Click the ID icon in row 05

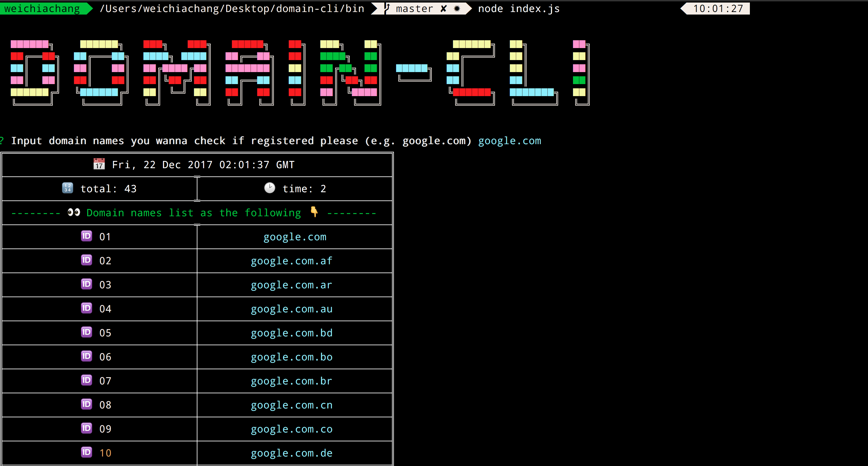point(87,332)
